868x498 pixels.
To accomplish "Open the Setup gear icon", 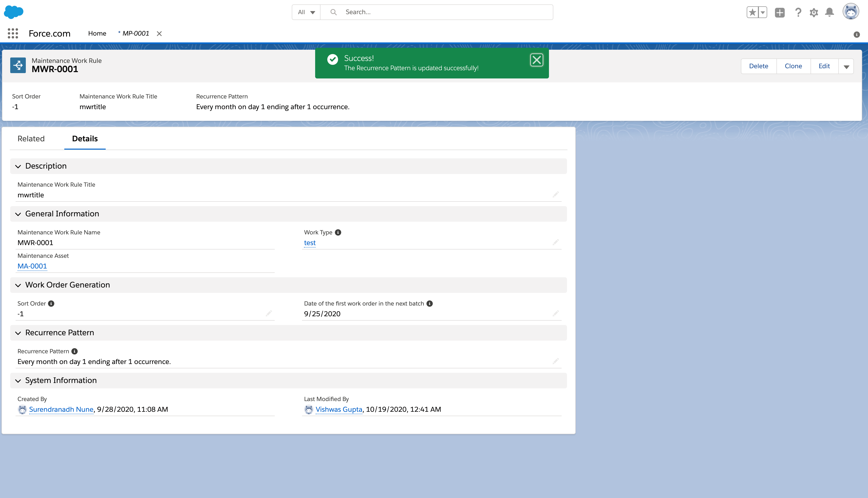I will point(814,12).
